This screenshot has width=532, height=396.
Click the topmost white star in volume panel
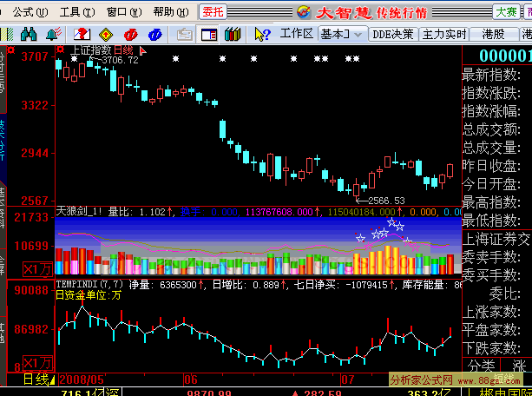click(x=391, y=222)
